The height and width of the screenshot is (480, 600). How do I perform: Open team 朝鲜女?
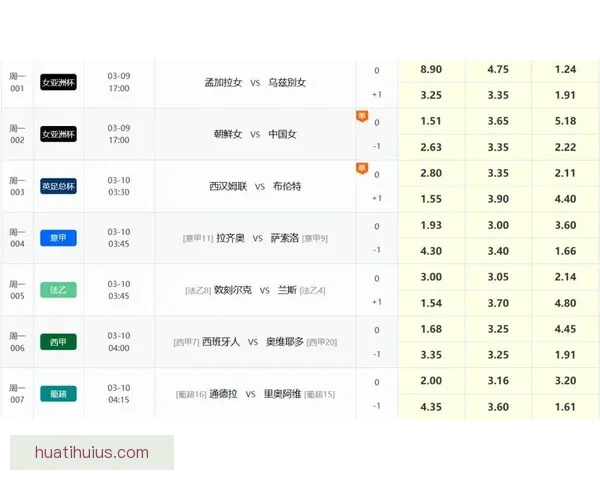pyautogui.click(x=228, y=134)
